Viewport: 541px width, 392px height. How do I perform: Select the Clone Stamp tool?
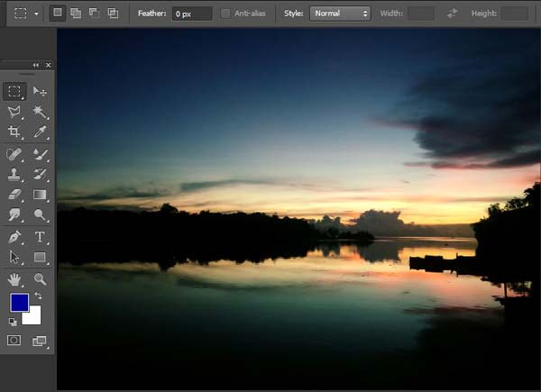[x=14, y=174]
